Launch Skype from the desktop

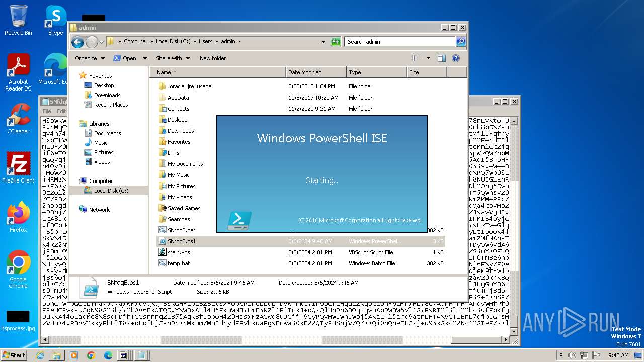55,20
